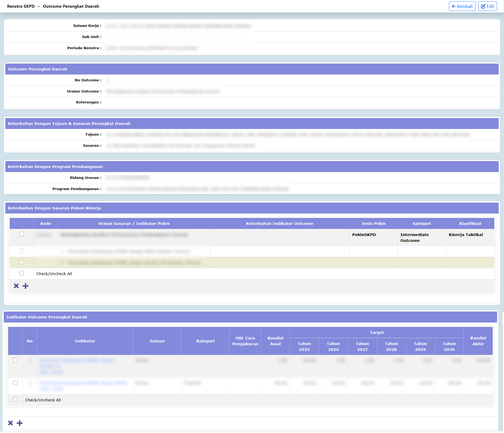Click delete X icon below Indikator Outcome table

coord(10,423)
